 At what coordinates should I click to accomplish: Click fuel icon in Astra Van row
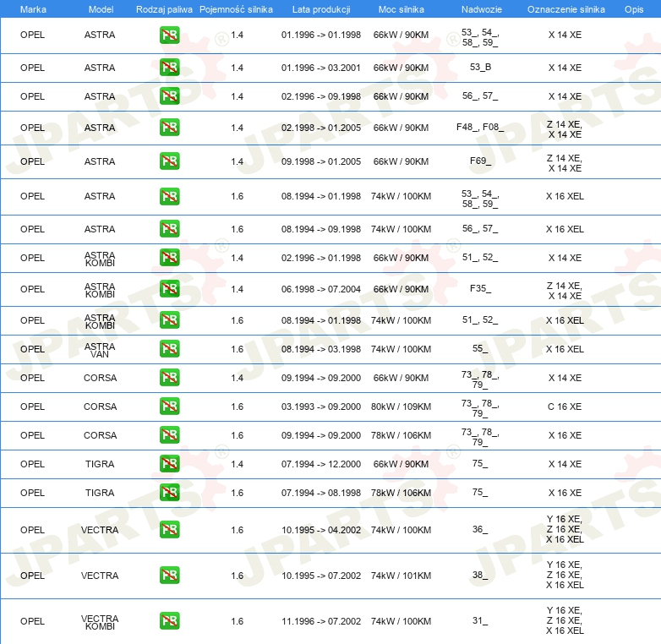pyautogui.click(x=169, y=349)
